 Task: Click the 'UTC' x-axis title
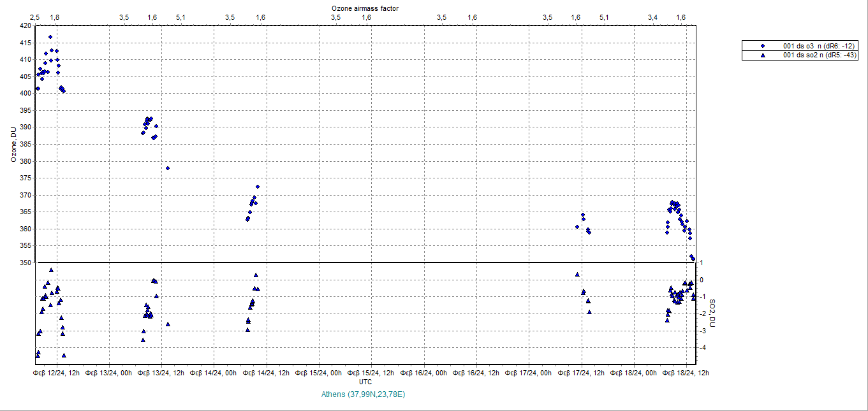pyautogui.click(x=365, y=382)
